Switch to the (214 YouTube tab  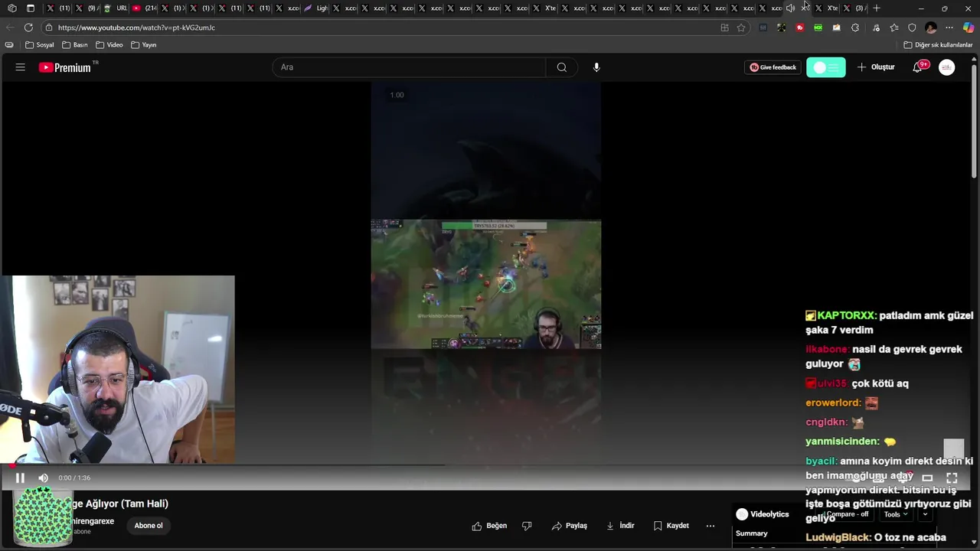144,8
